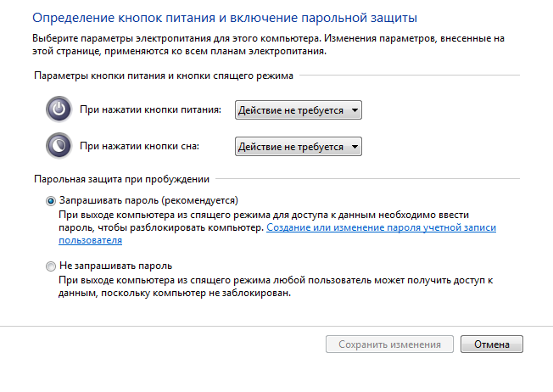553x392 pixels.
Task: Click the "Запрашивать пароль (рекомендуется)" label text
Action: point(148,200)
